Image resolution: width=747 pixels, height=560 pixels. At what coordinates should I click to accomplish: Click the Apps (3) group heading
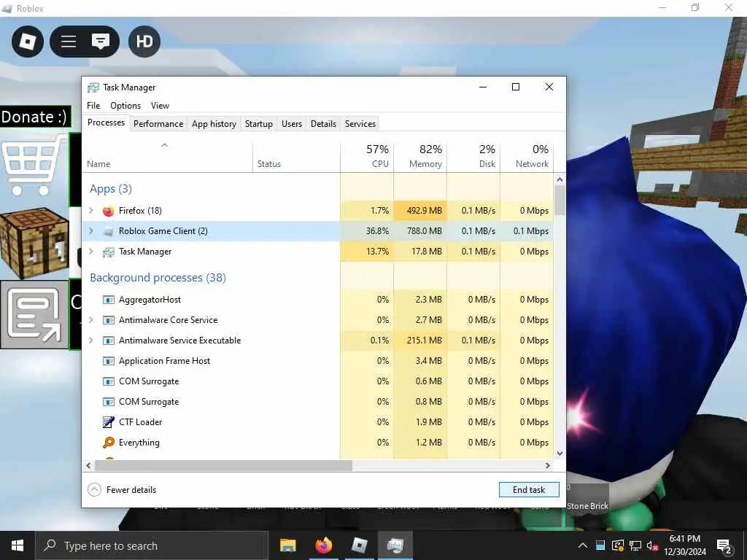[x=111, y=189]
